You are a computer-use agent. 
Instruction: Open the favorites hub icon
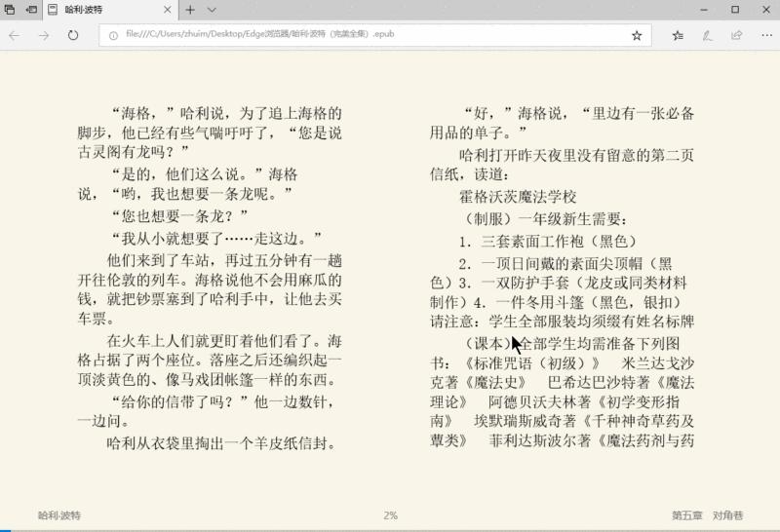pos(678,35)
